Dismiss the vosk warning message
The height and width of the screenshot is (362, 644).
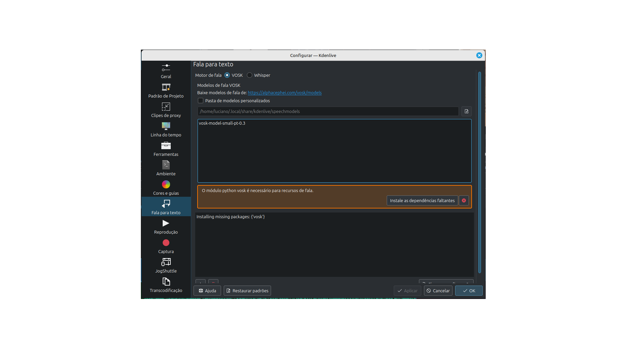point(464,200)
